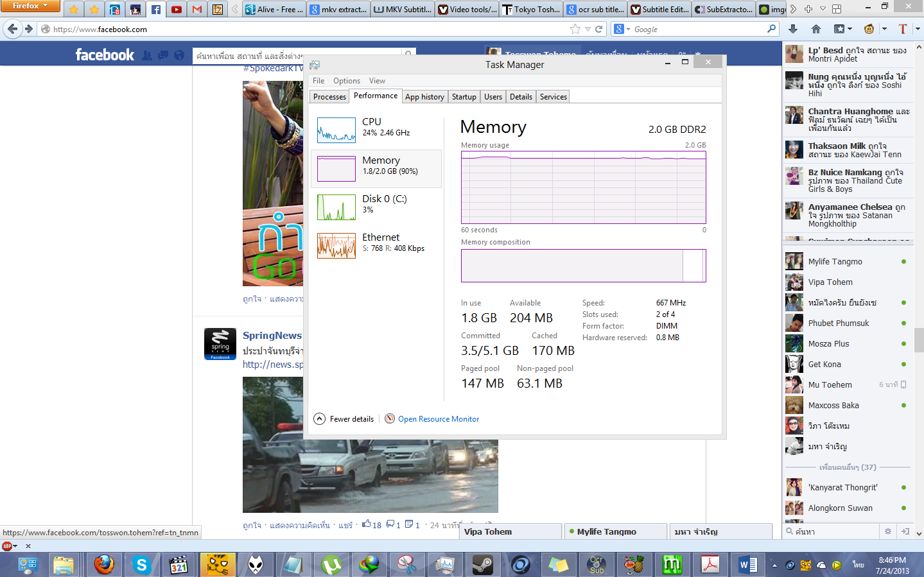The width and height of the screenshot is (924, 577).
Task: Select the 'Subtitle Edit...' browser tab
Action: click(x=659, y=10)
